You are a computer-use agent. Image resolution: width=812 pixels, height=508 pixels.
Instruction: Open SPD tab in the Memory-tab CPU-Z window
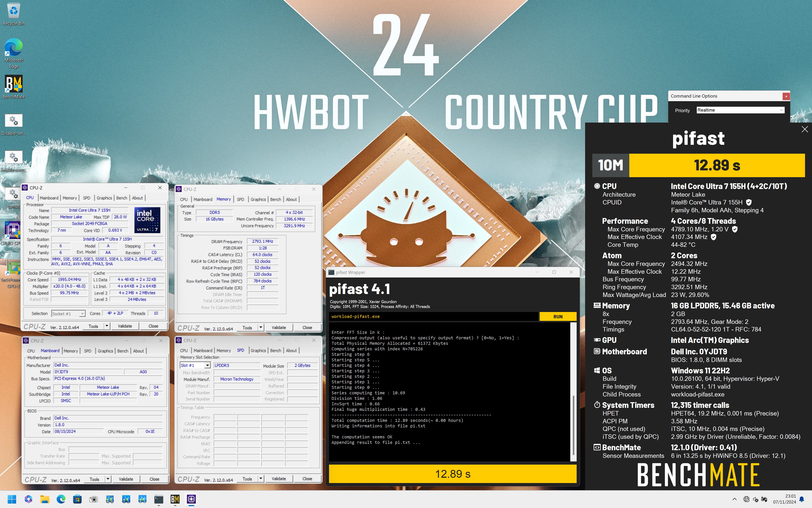click(240, 199)
